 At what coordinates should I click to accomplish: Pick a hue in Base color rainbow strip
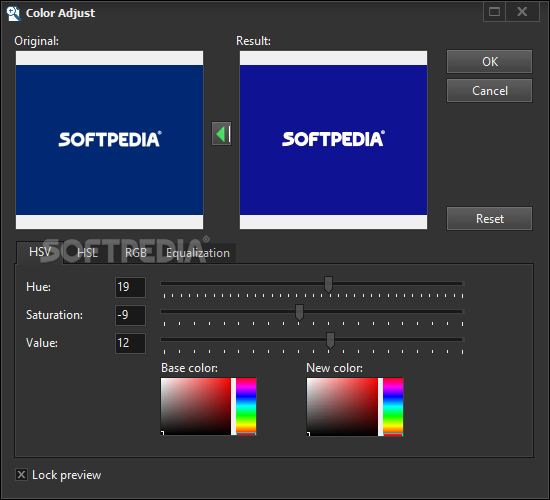(x=246, y=406)
